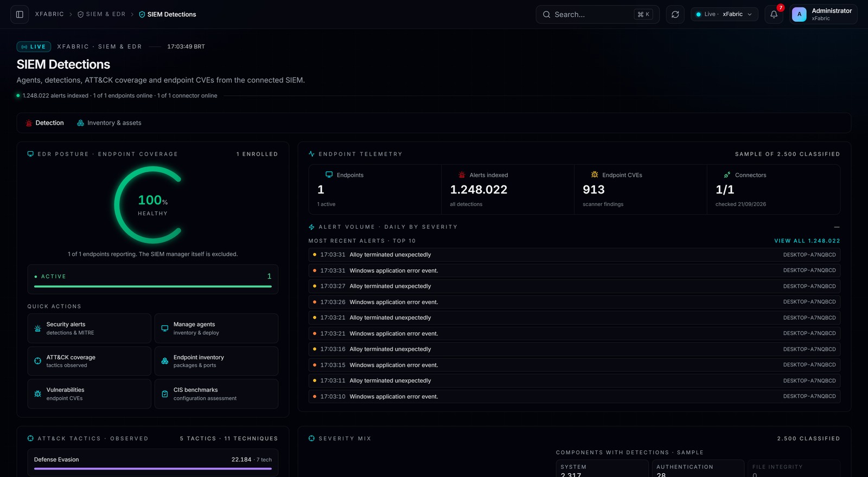Click the LIVE status badge
The width and height of the screenshot is (868, 477).
pos(34,47)
